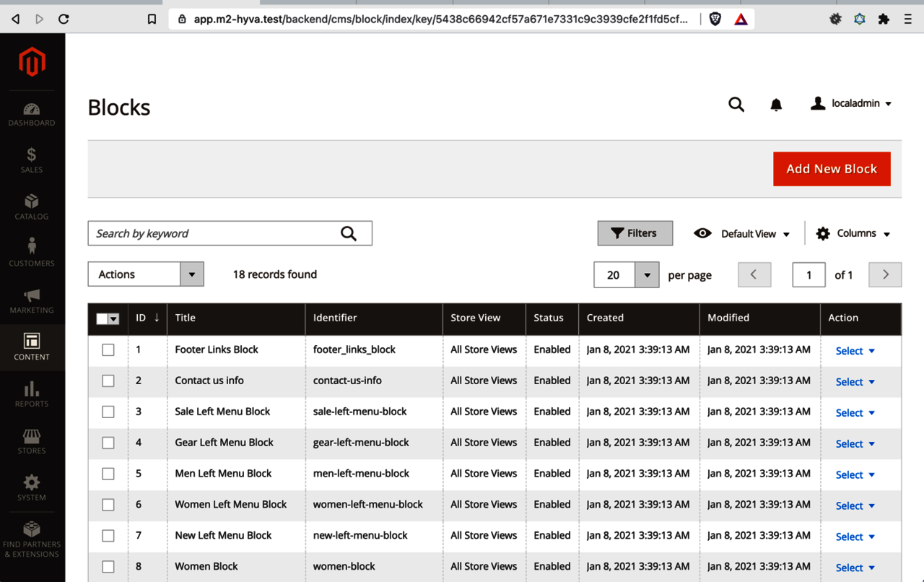Expand Select action for Contact us info
Image resolution: width=924 pixels, height=582 pixels.
(x=855, y=382)
